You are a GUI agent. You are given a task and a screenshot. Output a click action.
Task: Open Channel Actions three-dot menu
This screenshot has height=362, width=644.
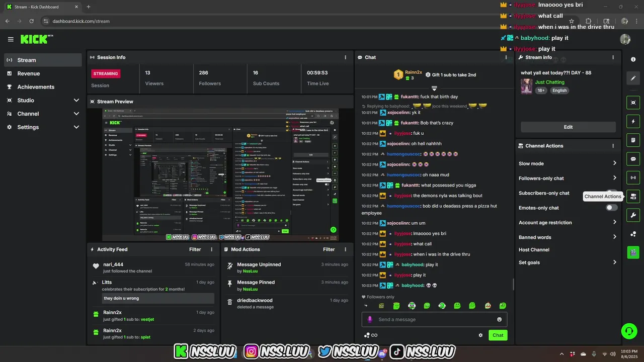pyautogui.click(x=613, y=146)
